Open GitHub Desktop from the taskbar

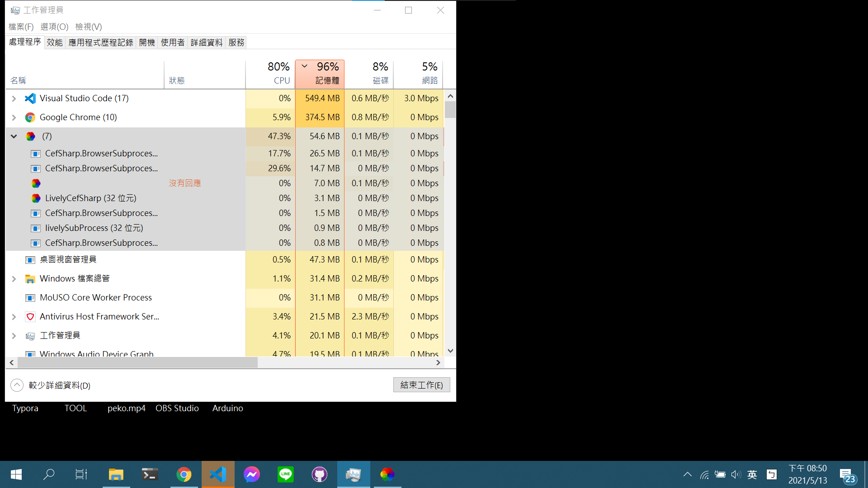pos(320,474)
